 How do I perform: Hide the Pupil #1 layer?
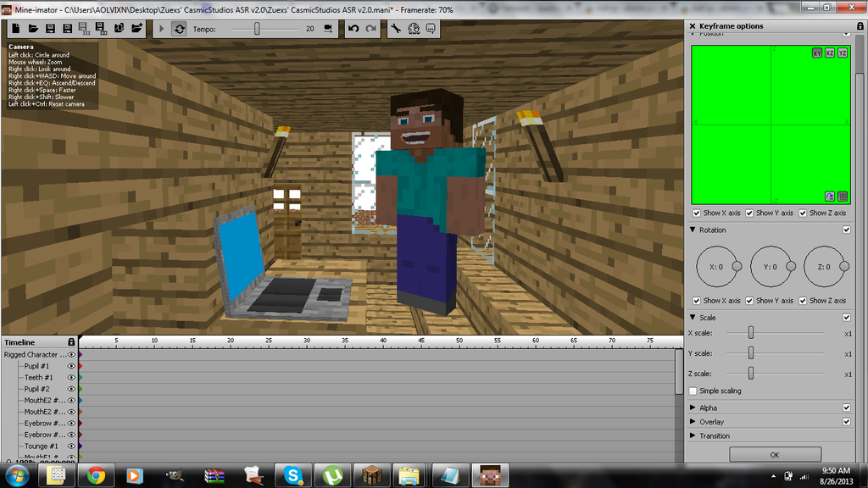[x=71, y=366]
